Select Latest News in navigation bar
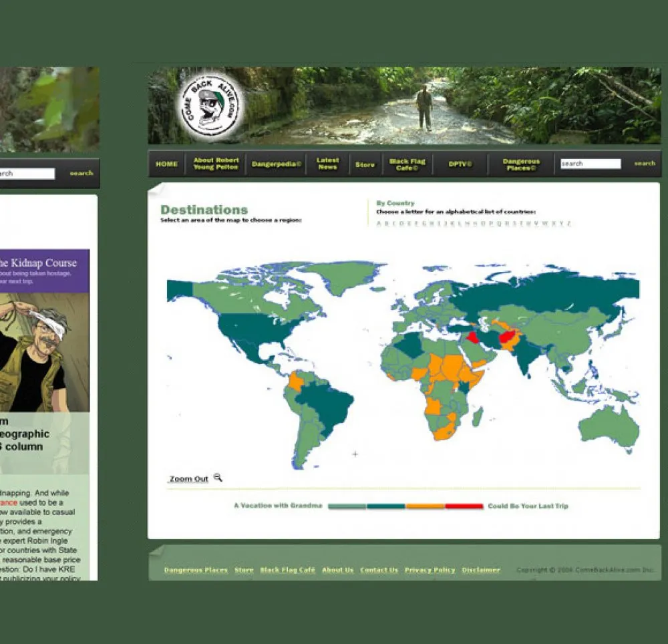The image size is (668, 644). tap(327, 164)
